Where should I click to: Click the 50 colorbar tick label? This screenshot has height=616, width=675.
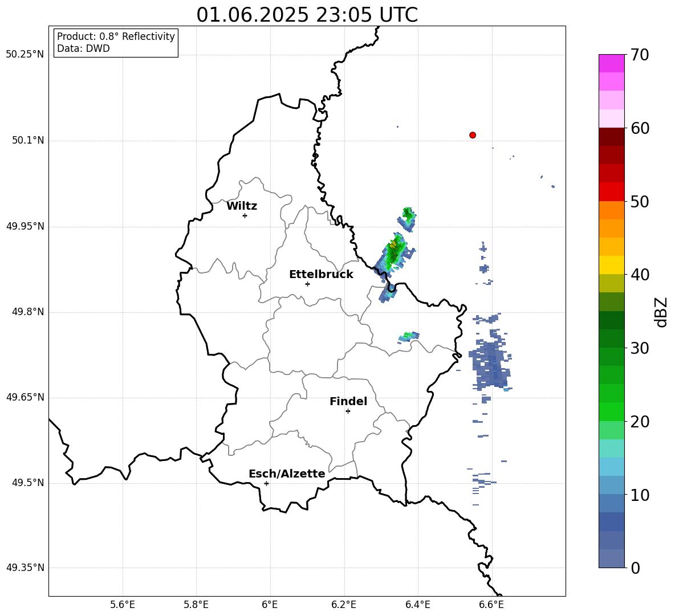pos(640,201)
